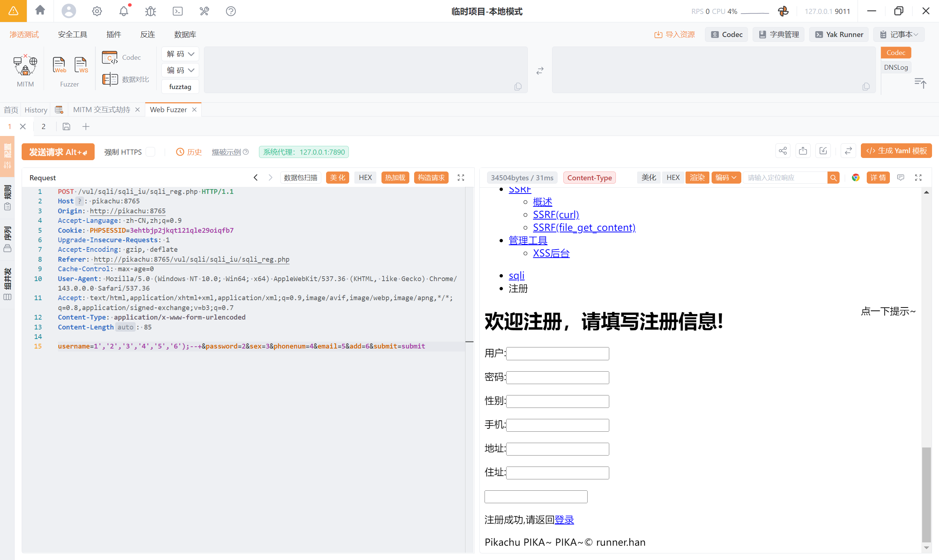Click the notification bell icon
The image size is (939, 560).
tap(124, 11)
